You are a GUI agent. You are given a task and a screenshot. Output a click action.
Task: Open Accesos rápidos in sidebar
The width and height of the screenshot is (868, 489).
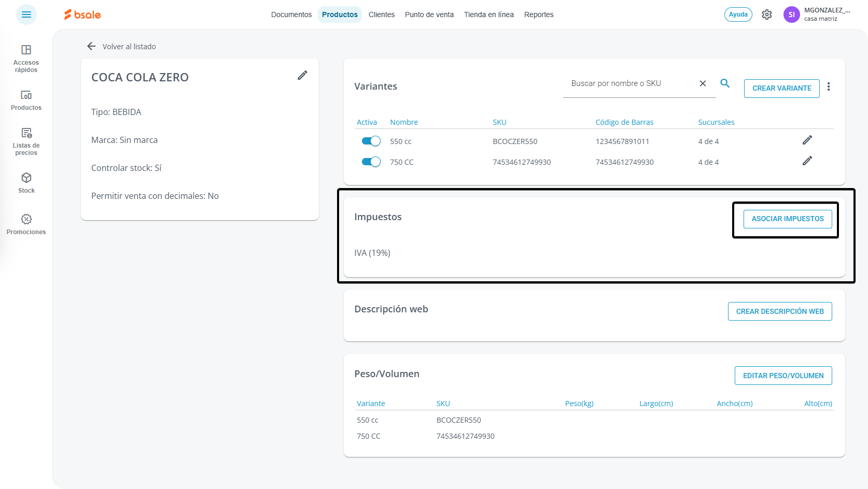coord(26,59)
